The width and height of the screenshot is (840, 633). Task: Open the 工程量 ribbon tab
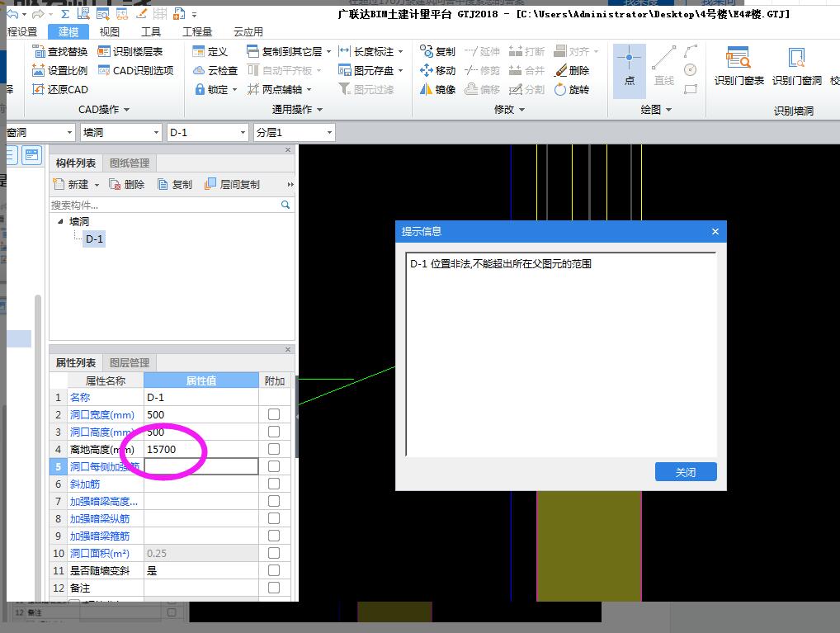pos(197,31)
